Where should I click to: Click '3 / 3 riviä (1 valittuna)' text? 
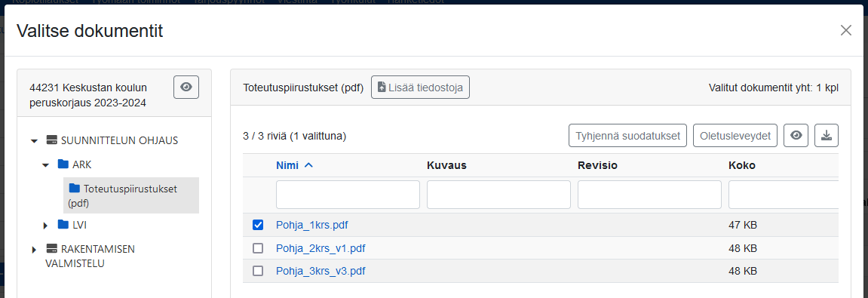295,136
